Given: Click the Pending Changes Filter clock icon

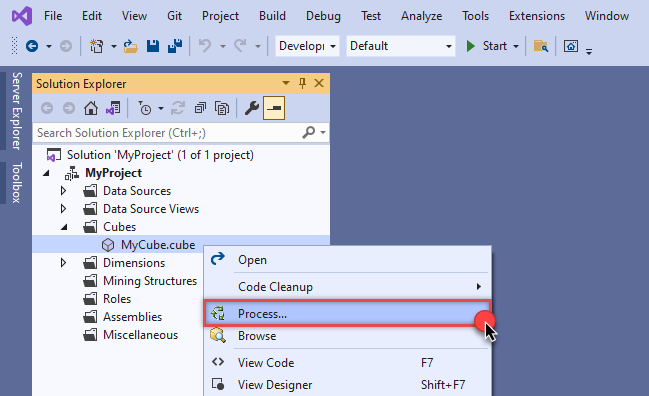Looking at the screenshot, I should [144, 108].
